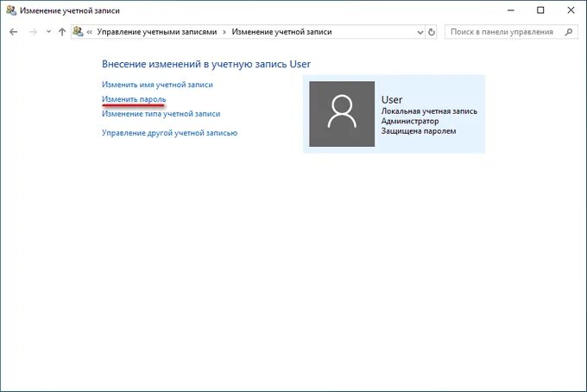Maximize the window

[540, 10]
